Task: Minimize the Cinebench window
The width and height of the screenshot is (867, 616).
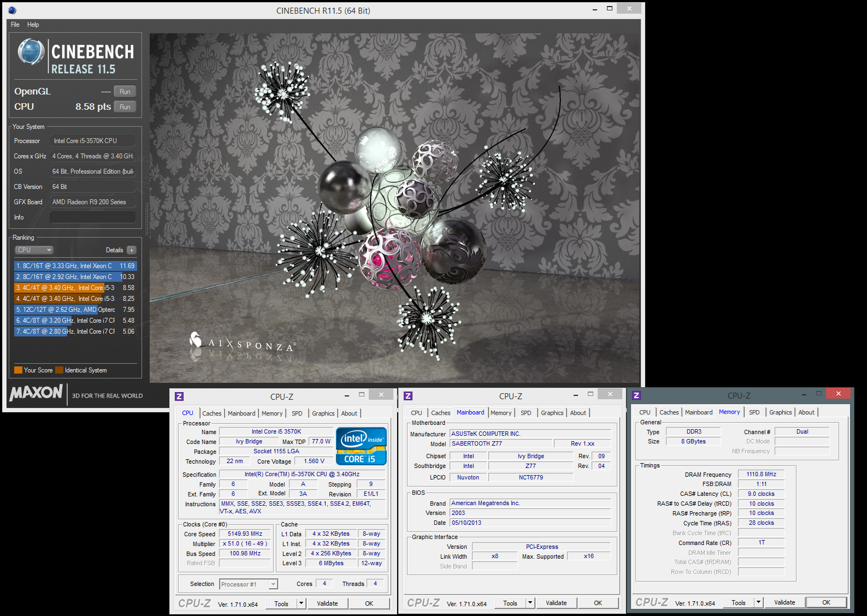Action: coord(595,9)
